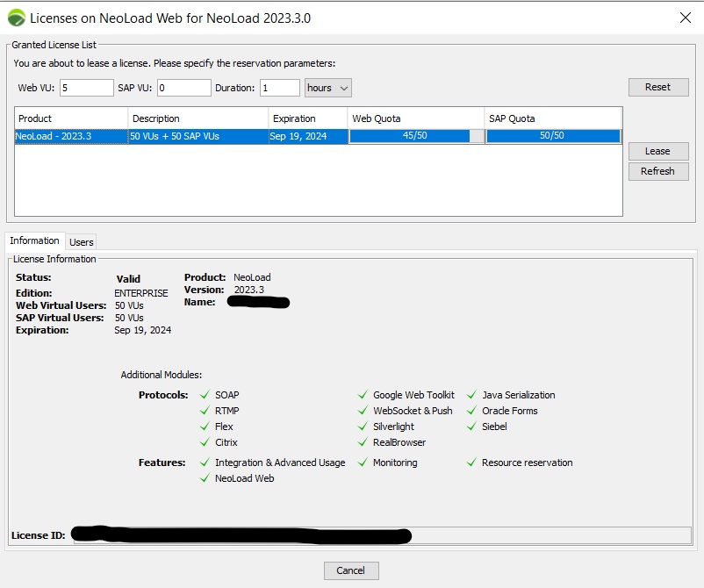Click the checkmark next to NeoLoad Web feature

pos(205,478)
